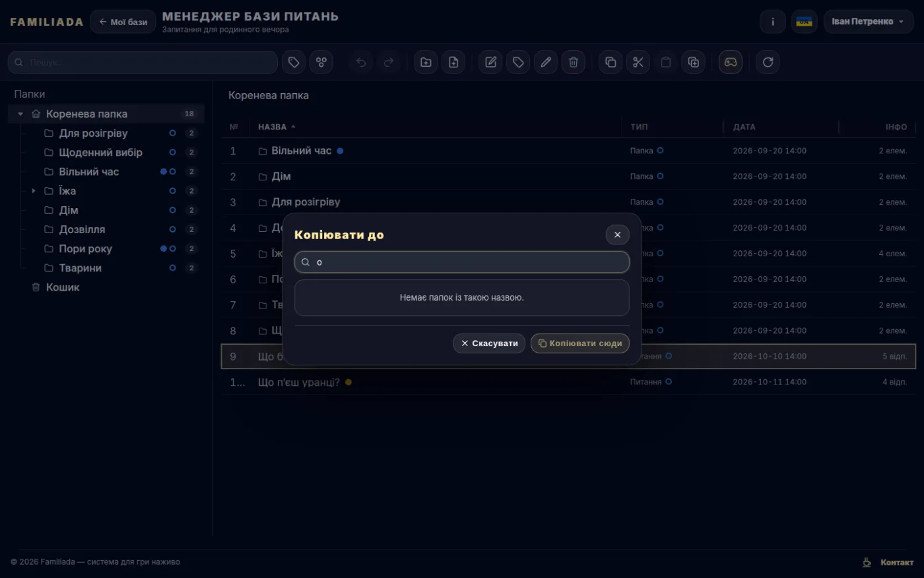Click the new folder toolbar icon
This screenshot has width=924, height=578.
point(426,62)
